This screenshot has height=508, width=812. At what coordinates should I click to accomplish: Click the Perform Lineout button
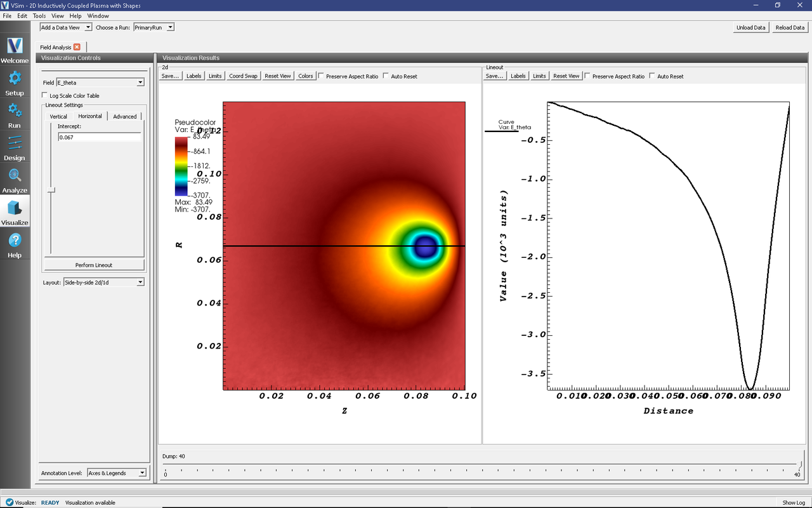pyautogui.click(x=94, y=265)
